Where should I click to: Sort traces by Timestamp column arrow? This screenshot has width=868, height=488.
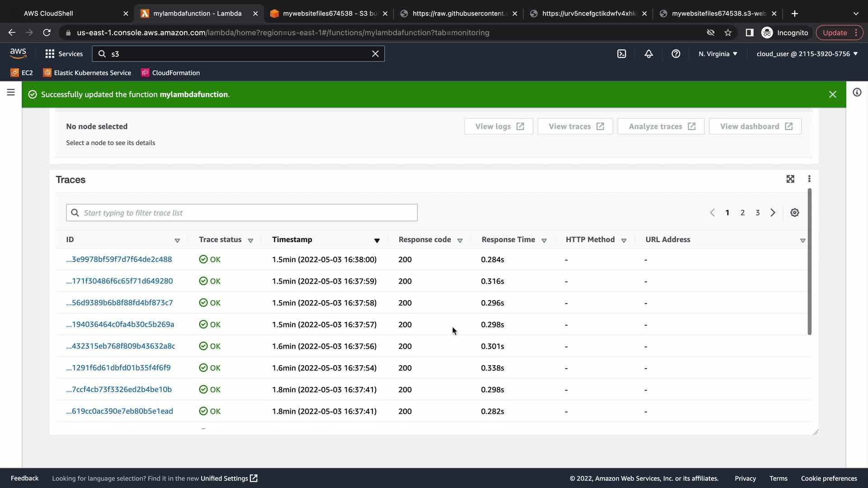point(377,240)
